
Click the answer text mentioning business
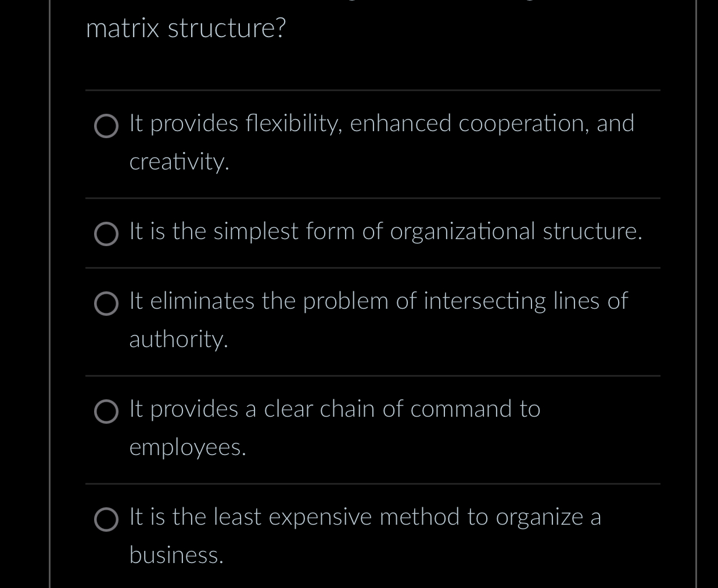click(x=177, y=555)
